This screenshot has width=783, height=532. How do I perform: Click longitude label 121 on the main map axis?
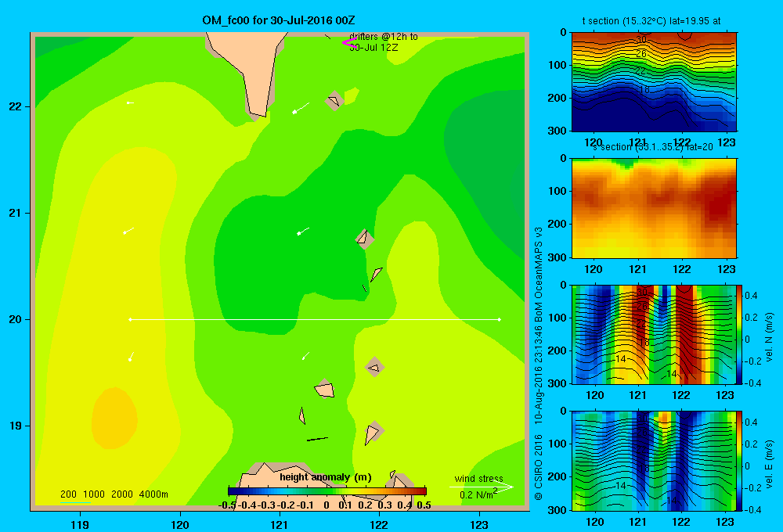tap(280, 524)
